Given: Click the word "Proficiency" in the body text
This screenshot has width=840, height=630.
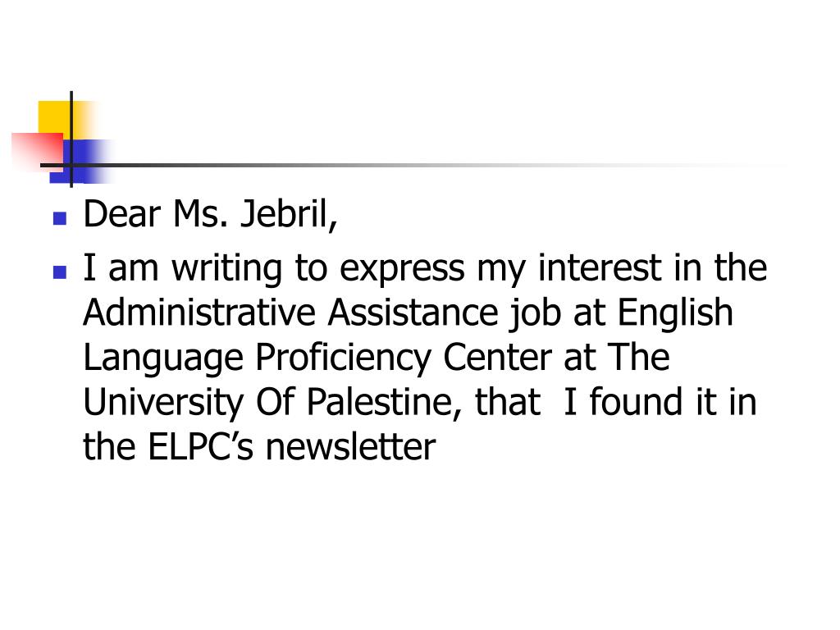Looking at the screenshot, I should pos(343,358).
